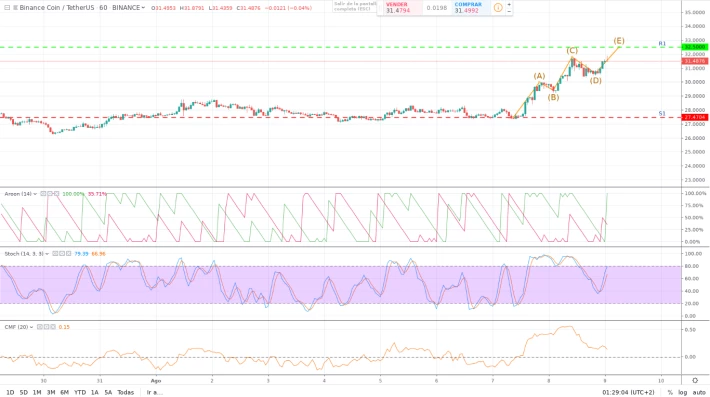Open the Binance Coin / TetherUS symbol title
710x397 pixels.
[57, 8]
